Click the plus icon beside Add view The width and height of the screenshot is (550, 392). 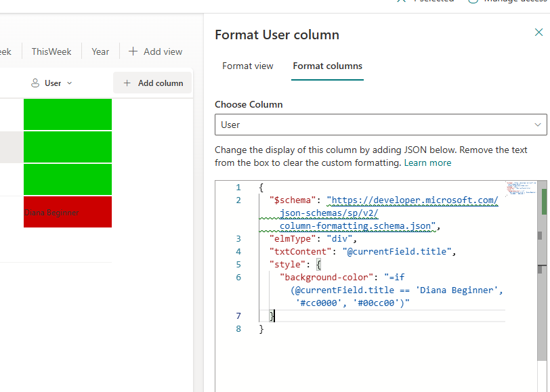(x=133, y=51)
